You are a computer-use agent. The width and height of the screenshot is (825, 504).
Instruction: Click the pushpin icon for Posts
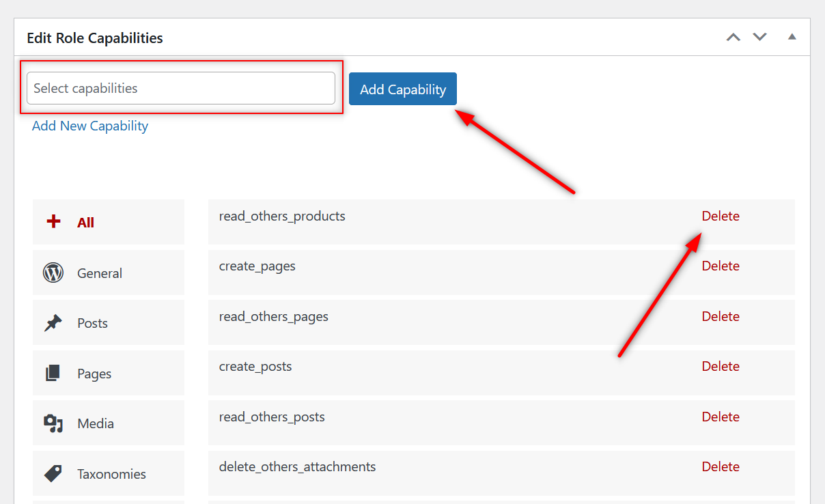coord(53,323)
